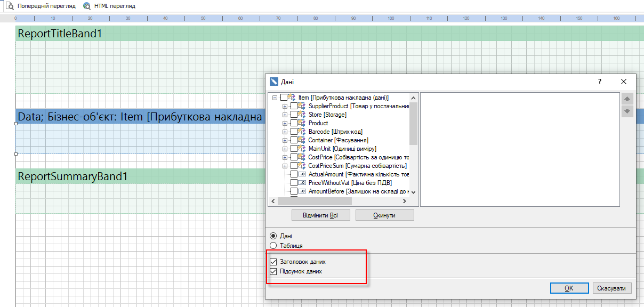The height and width of the screenshot is (307, 644).
Task: Click the HTML перегляд globe icon
Action: coord(87,6)
